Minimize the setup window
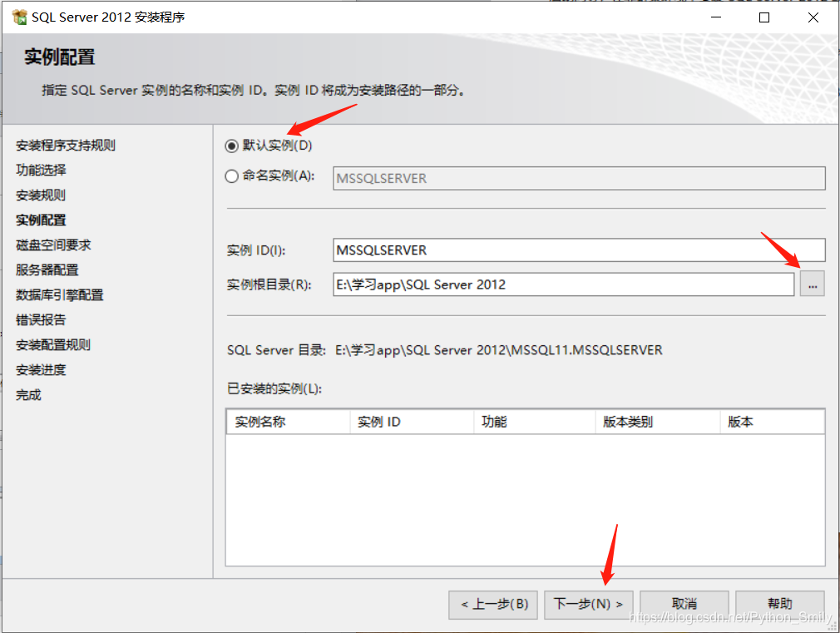The image size is (840, 633). [716, 17]
